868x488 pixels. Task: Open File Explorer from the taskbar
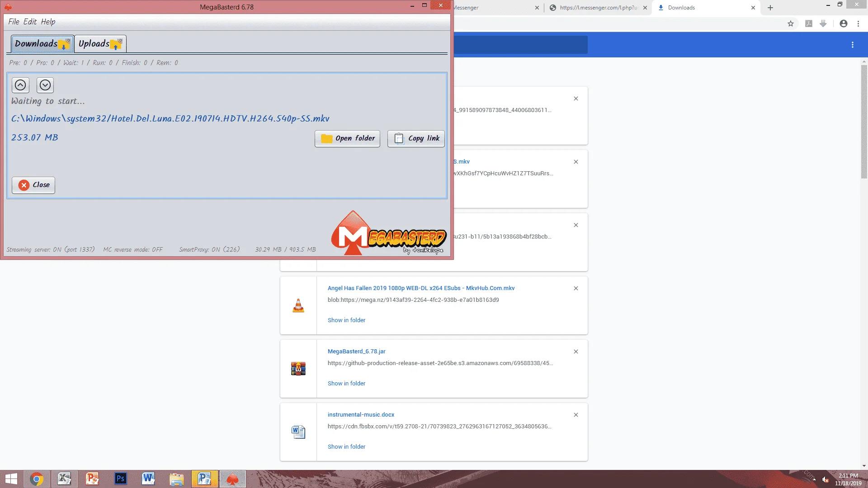coord(176,479)
